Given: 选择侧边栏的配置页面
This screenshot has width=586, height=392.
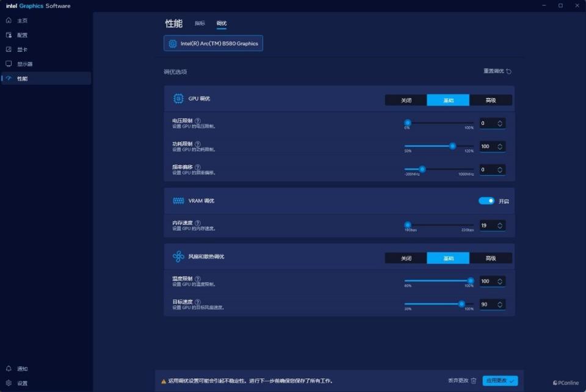Looking at the screenshot, I should pos(9,35).
